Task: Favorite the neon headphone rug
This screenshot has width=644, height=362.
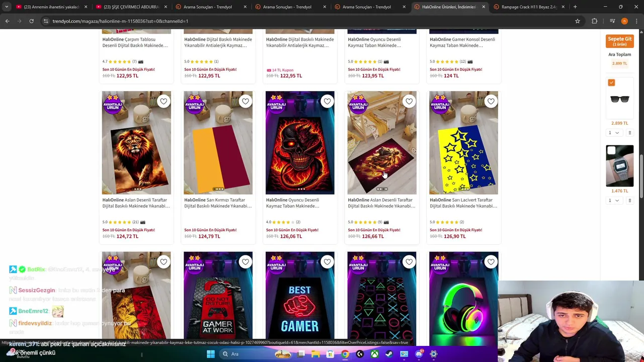Action: tap(491, 262)
